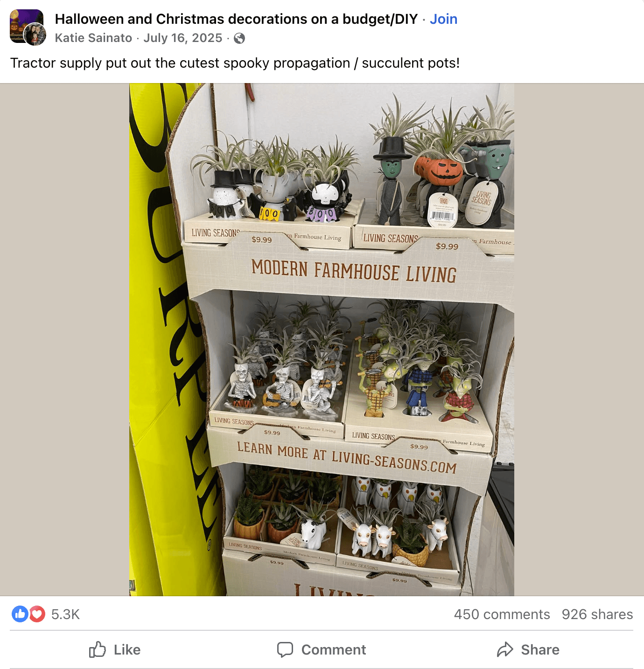The width and height of the screenshot is (644, 669).
Task: Join the group via the Join link
Action: pyautogui.click(x=443, y=19)
